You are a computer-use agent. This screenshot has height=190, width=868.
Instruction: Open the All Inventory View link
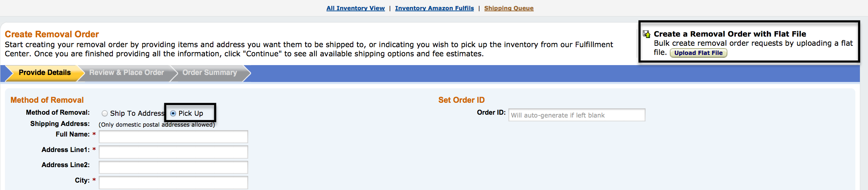[x=355, y=8]
